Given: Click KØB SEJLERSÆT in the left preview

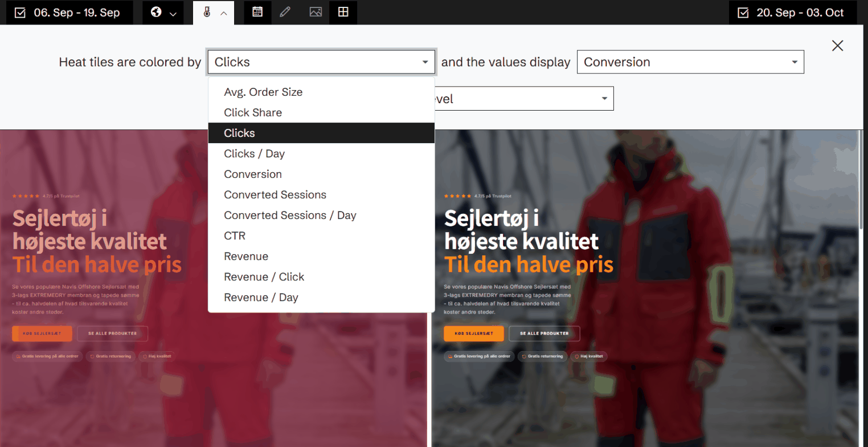Looking at the screenshot, I should pyautogui.click(x=42, y=334).
